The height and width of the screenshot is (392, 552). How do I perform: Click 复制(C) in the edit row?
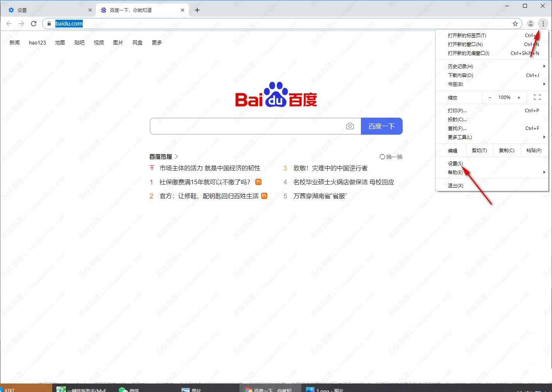coord(507,151)
